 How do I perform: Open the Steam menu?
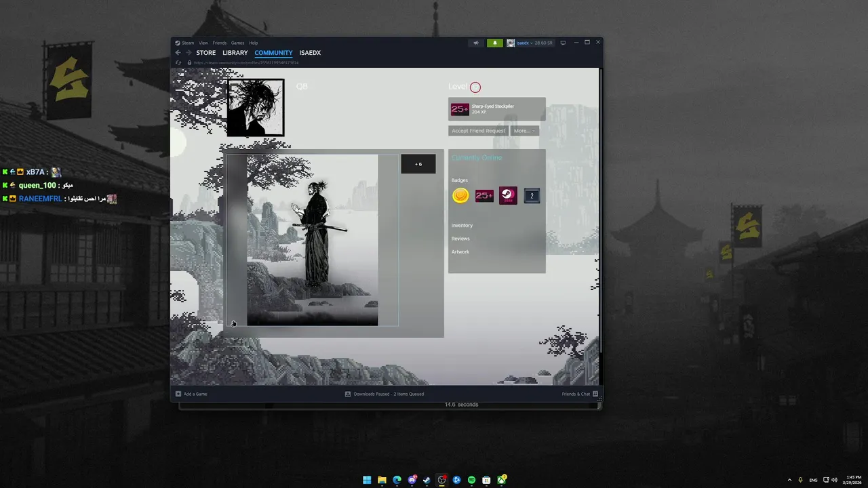tap(187, 43)
